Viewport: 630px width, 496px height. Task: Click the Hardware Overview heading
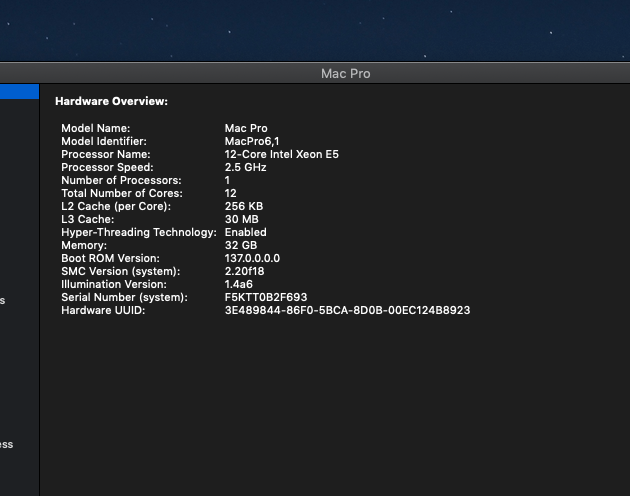[111, 101]
